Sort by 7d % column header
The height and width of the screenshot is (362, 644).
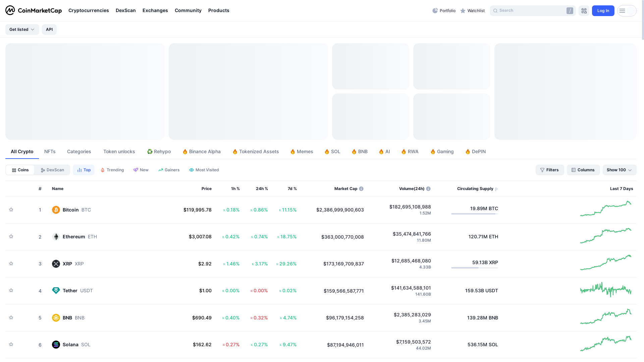tap(292, 189)
